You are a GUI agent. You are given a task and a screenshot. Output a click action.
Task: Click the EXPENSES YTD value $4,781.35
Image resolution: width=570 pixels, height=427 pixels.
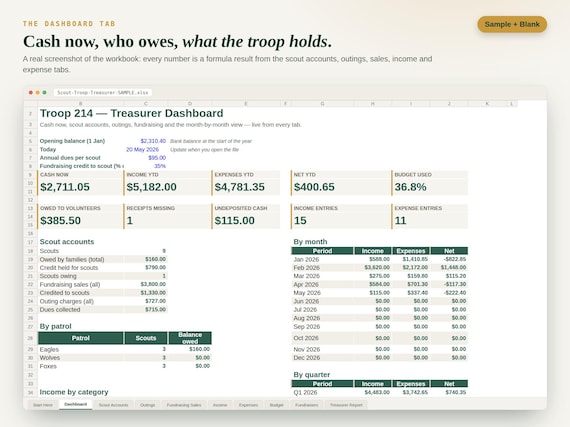pos(240,187)
